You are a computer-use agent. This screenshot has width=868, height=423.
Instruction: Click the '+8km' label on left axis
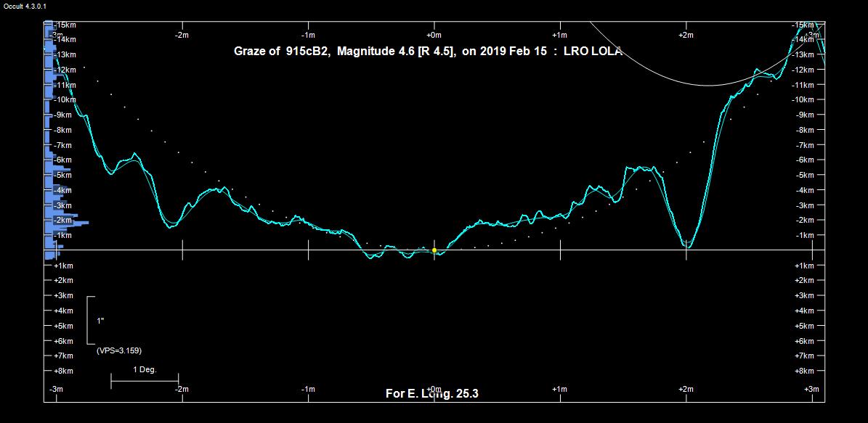click(63, 371)
